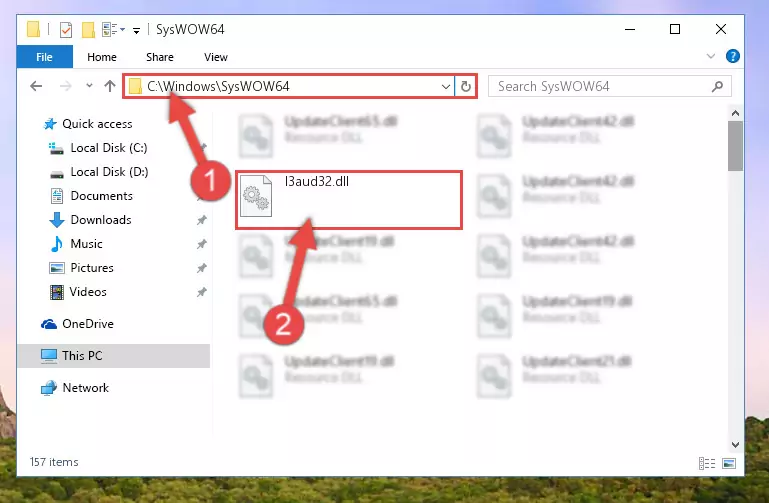Click the address bar path C:\Windows\SysWOW64
Image resolution: width=769 pixels, height=503 pixels.
[218, 86]
